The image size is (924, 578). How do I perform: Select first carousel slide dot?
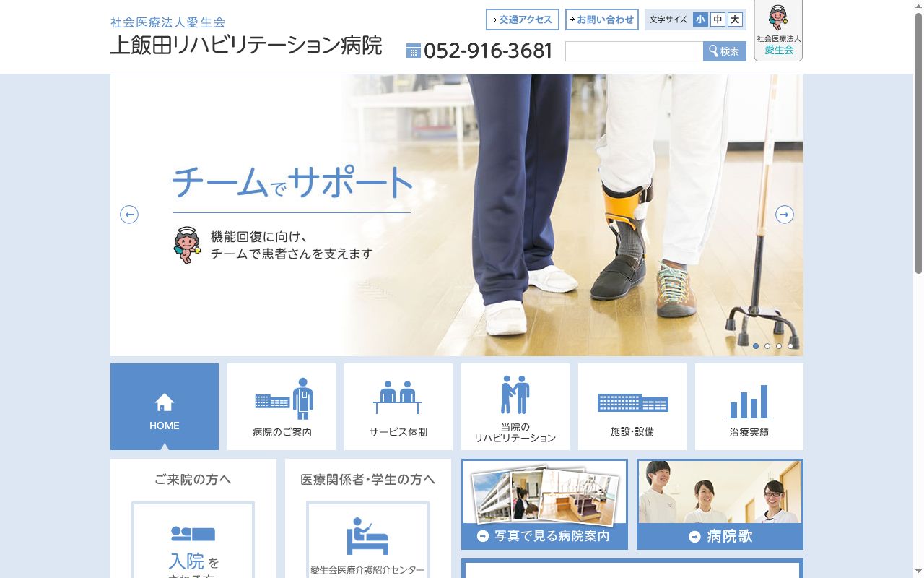756,346
